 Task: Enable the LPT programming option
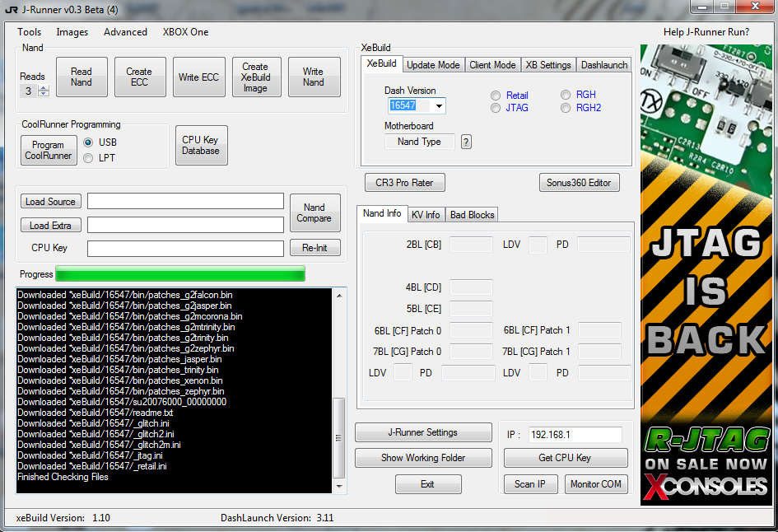87,158
